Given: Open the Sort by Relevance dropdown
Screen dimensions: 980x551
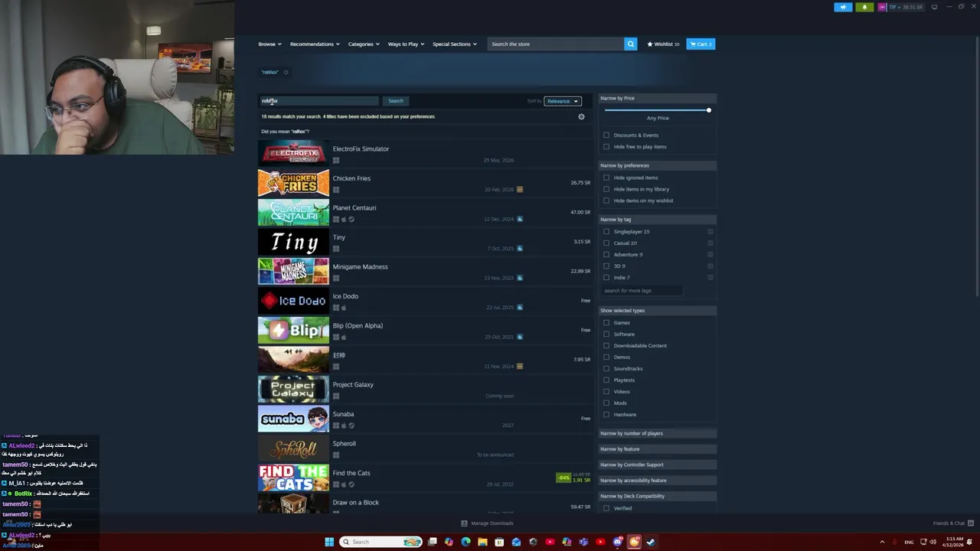Looking at the screenshot, I should point(563,101).
